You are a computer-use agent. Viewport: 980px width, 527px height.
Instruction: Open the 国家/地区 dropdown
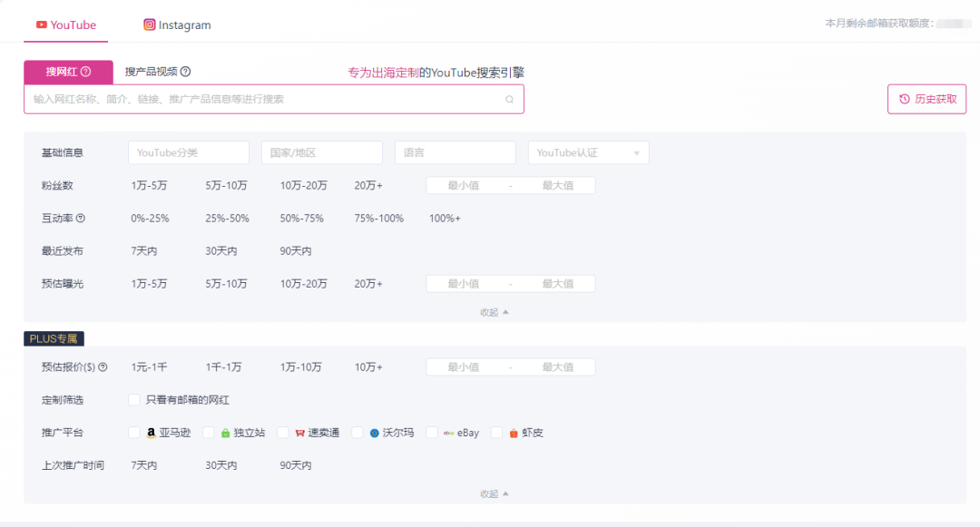click(321, 152)
